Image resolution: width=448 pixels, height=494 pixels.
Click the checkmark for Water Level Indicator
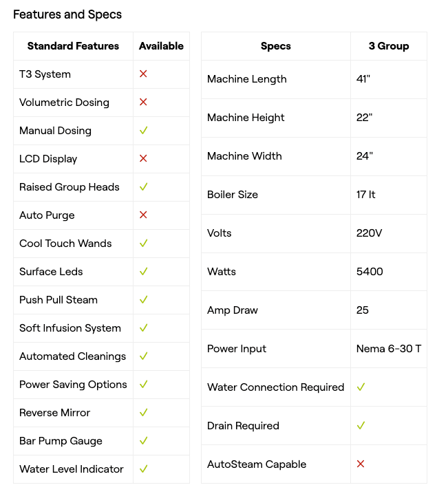click(x=143, y=469)
